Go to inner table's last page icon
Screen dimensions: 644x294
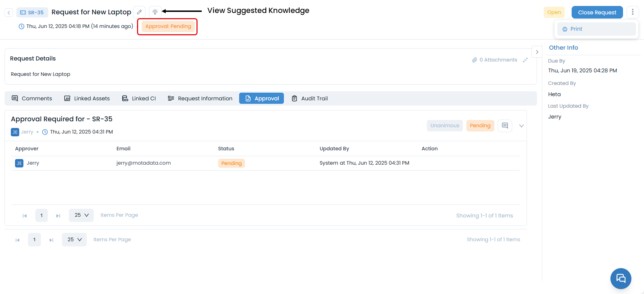(x=58, y=216)
